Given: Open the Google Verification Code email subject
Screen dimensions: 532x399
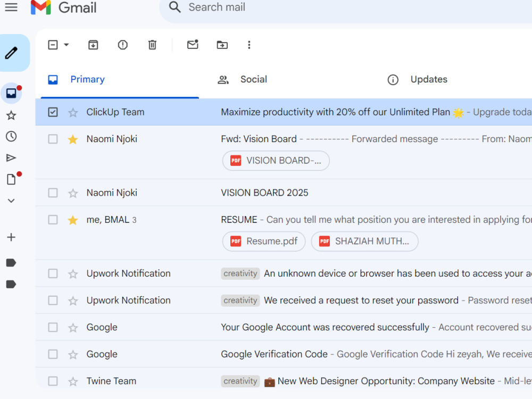Looking at the screenshot, I should (x=274, y=354).
